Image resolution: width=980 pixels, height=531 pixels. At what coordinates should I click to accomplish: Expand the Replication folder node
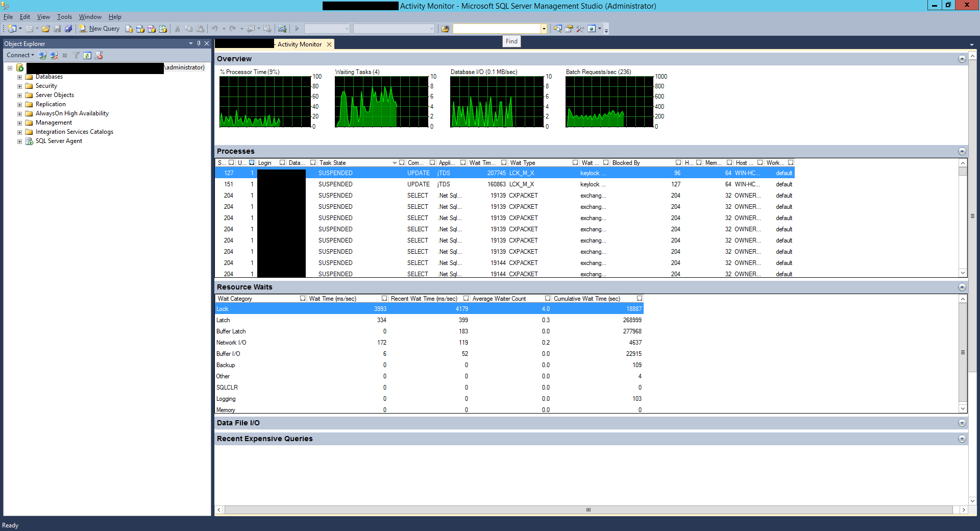pos(19,105)
